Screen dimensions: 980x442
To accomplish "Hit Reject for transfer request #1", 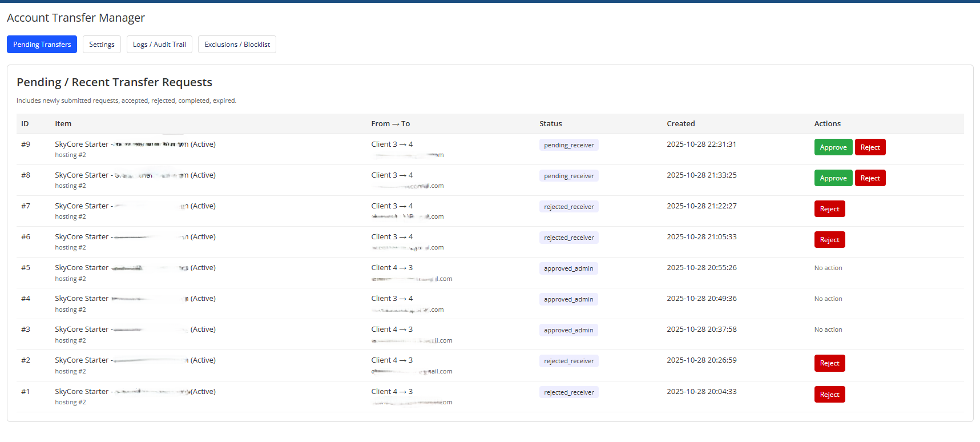I will 829,395.
